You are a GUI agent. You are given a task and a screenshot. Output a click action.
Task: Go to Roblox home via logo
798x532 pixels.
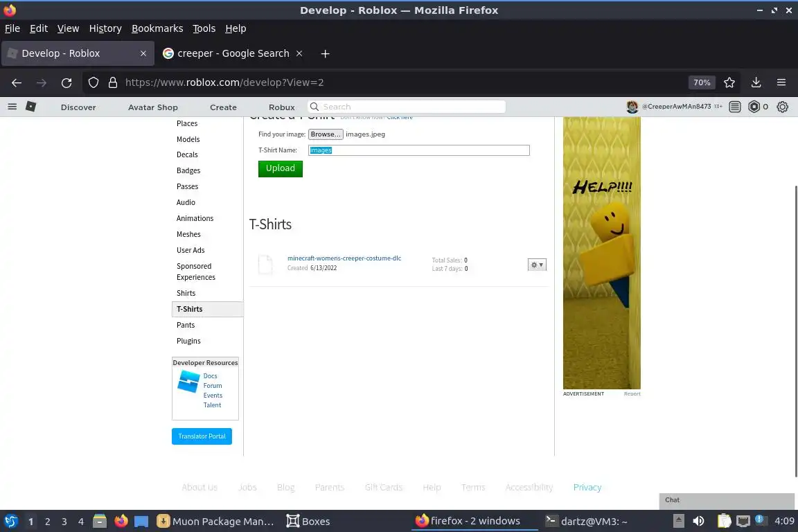coord(31,107)
